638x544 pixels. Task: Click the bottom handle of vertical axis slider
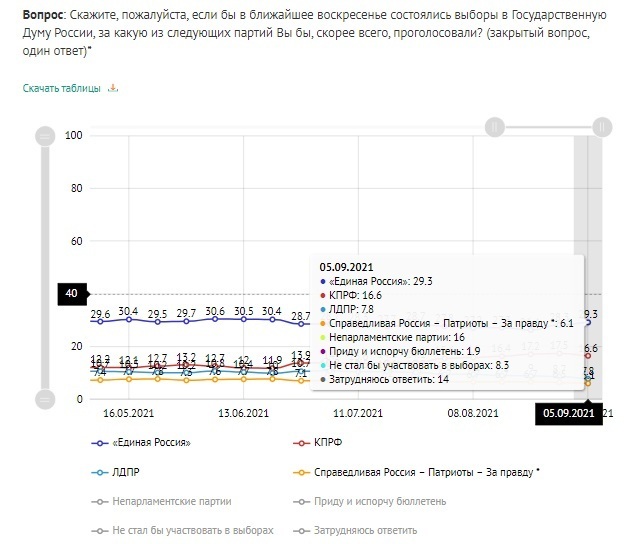click(x=43, y=399)
